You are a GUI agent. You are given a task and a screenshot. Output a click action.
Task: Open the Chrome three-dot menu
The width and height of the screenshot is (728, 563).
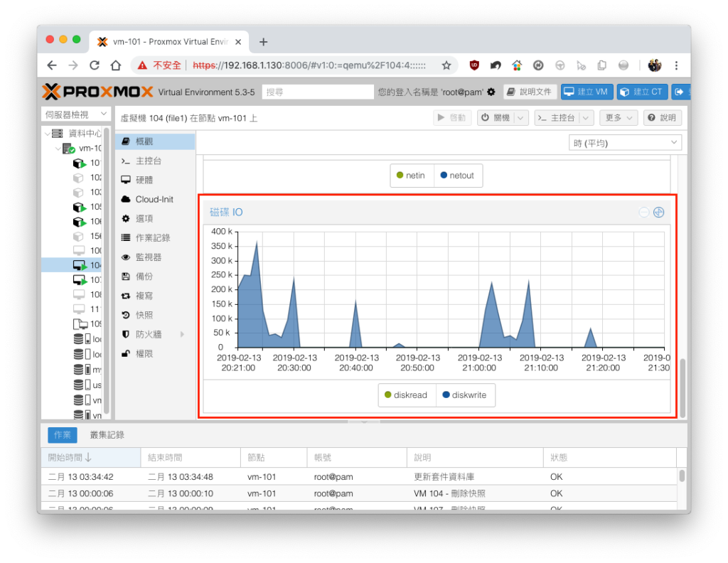pos(676,65)
